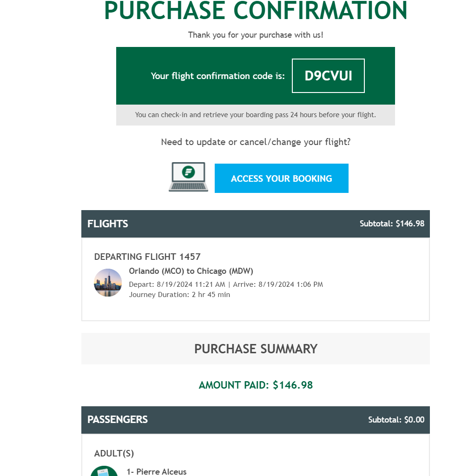The width and height of the screenshot is (468, 476).
Task: Click the passengers subtotal $0.00 text
Action: point(396,420)
